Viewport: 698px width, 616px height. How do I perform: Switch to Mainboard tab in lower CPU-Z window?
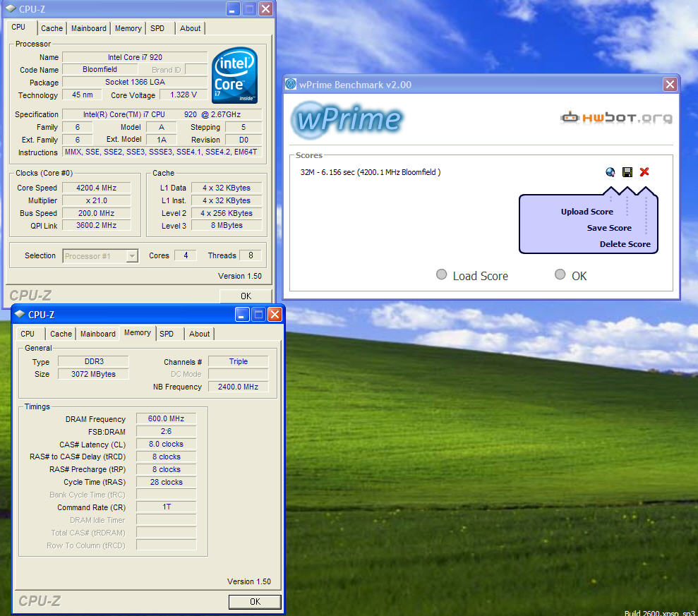point(98,334)
